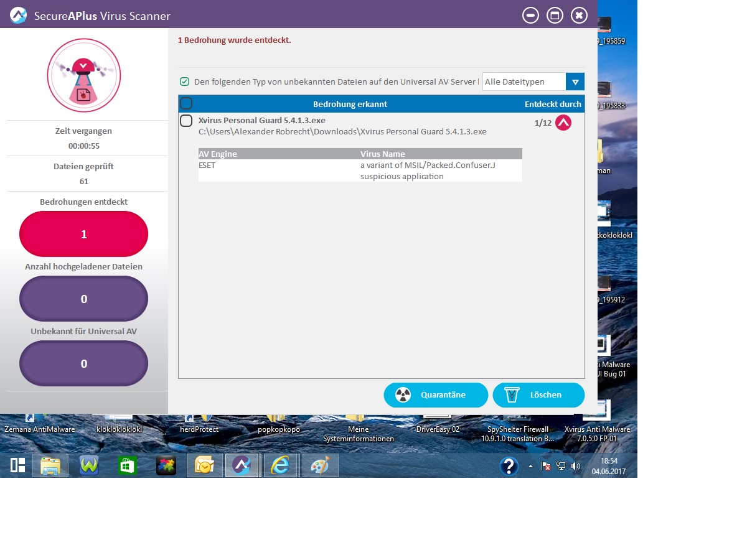Open Zemana AntiMalware desktop shortcut
742x560 pixels.
point(40,424)
